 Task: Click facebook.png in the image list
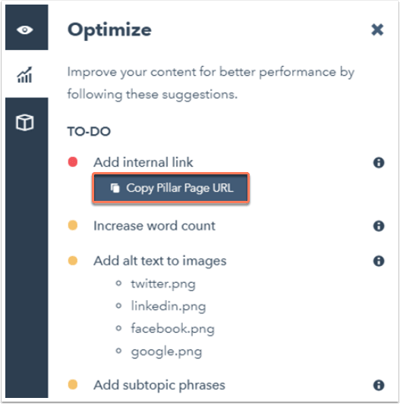point(173,329)
